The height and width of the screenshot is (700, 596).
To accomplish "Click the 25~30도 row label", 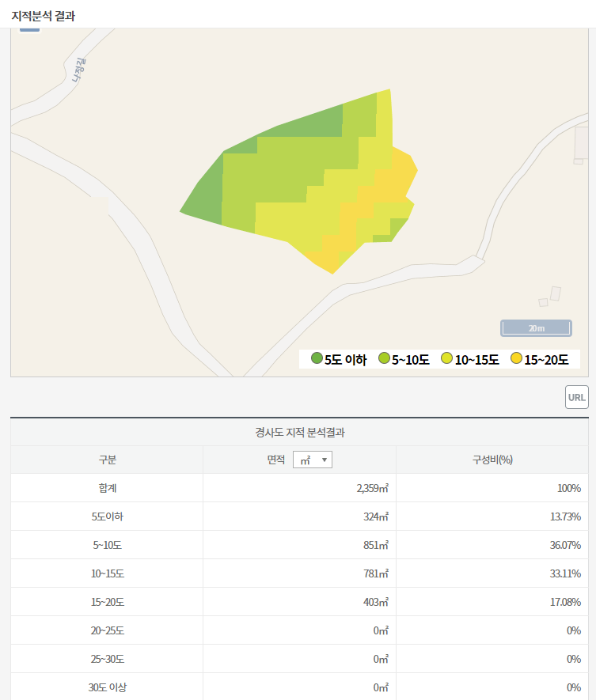I will coord(107,660).
